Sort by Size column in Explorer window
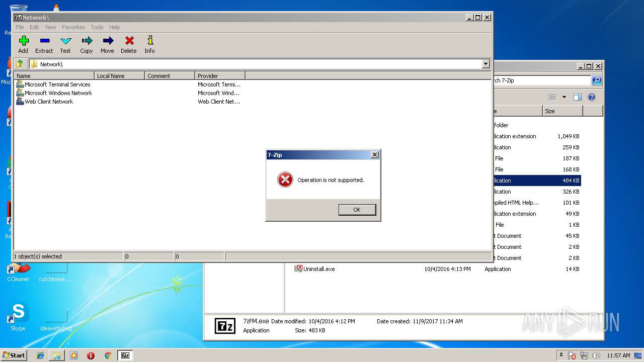 (x=562, y=111)
